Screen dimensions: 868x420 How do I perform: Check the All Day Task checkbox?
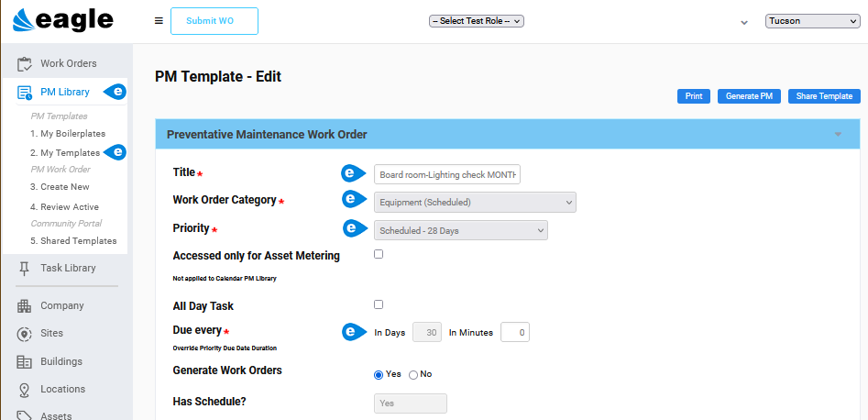pos(379,304)
